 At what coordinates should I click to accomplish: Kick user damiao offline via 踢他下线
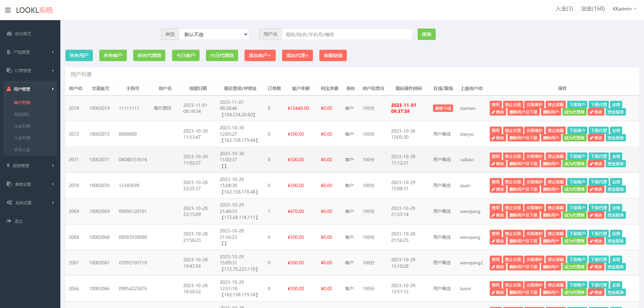coord(443,108)
